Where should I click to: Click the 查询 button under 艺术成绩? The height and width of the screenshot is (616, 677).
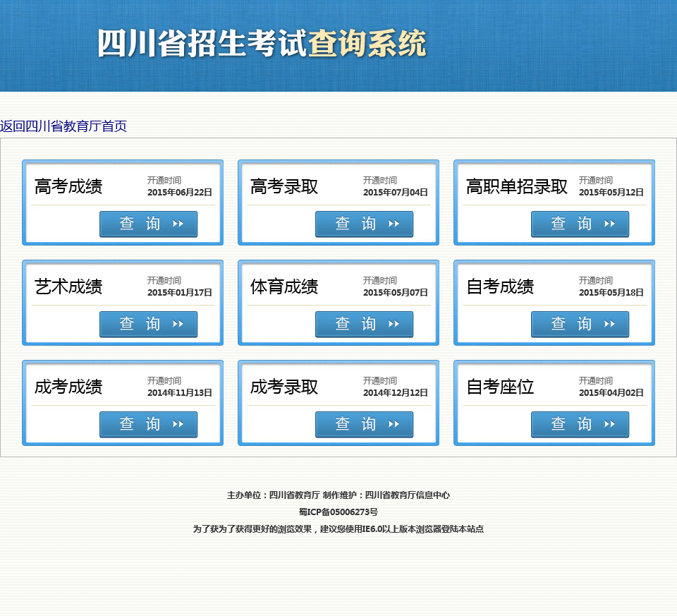pos(149,324)
